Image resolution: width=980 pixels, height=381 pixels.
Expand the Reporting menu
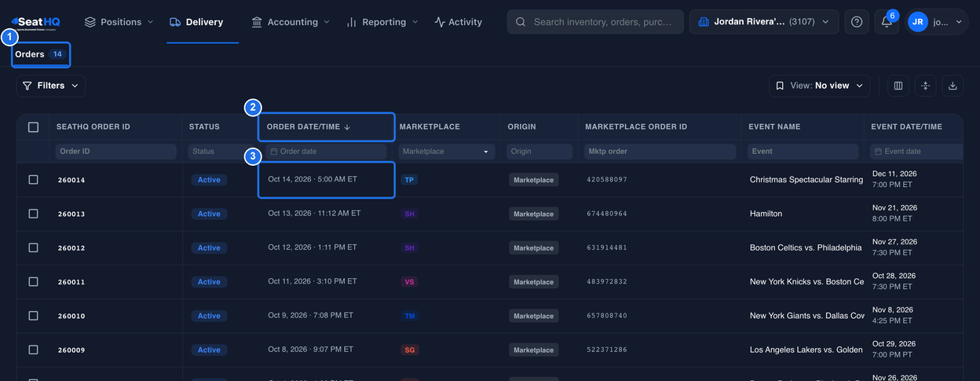[x=382, y=22]
